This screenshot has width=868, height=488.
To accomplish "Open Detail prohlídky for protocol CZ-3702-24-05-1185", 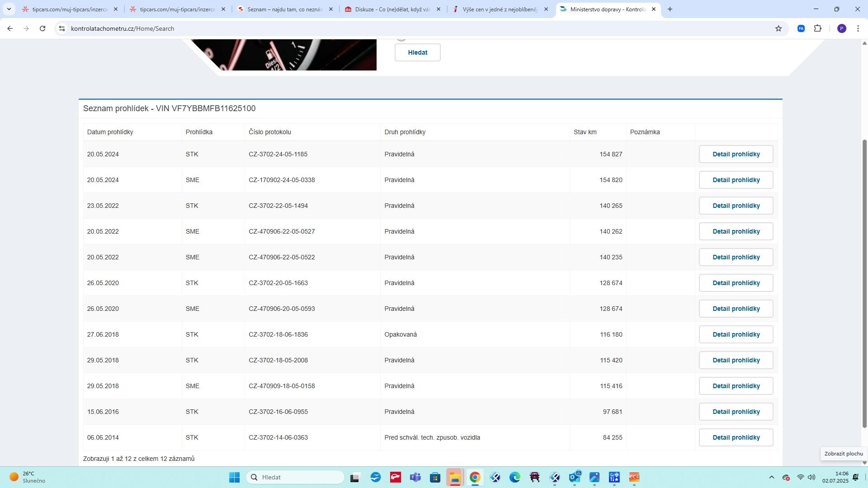I will 736,154.
